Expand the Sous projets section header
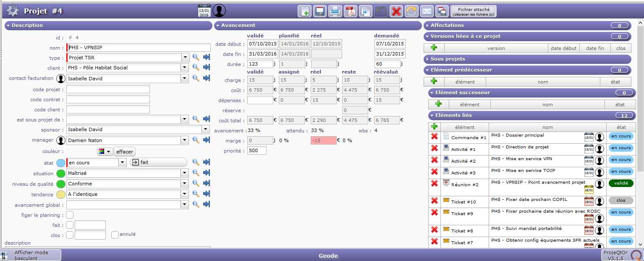The image size is (644, 261). click(448, 59)
